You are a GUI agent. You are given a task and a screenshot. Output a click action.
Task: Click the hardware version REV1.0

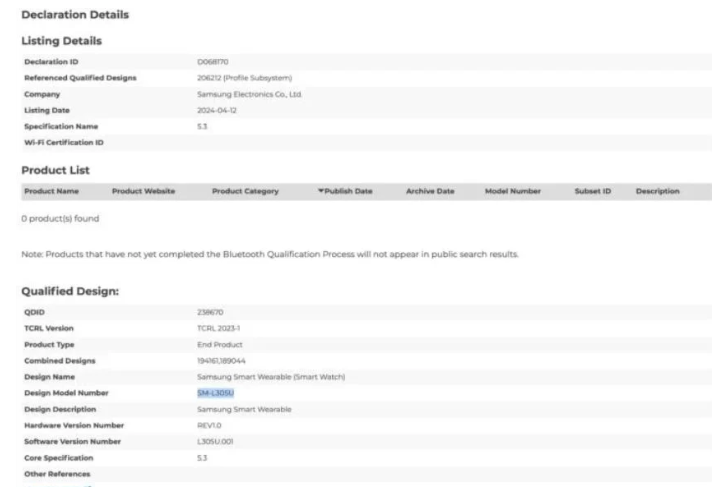pyautogui.click(x=209, y=425)
